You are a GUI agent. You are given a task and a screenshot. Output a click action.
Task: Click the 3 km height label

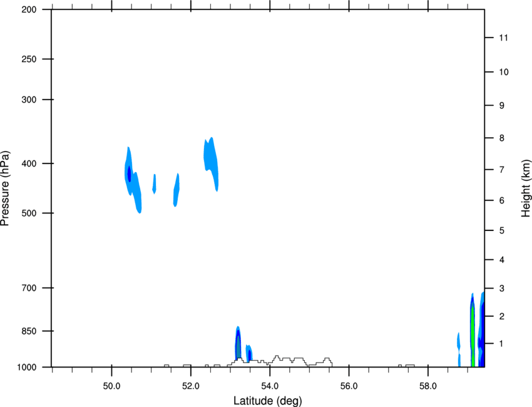502,289
